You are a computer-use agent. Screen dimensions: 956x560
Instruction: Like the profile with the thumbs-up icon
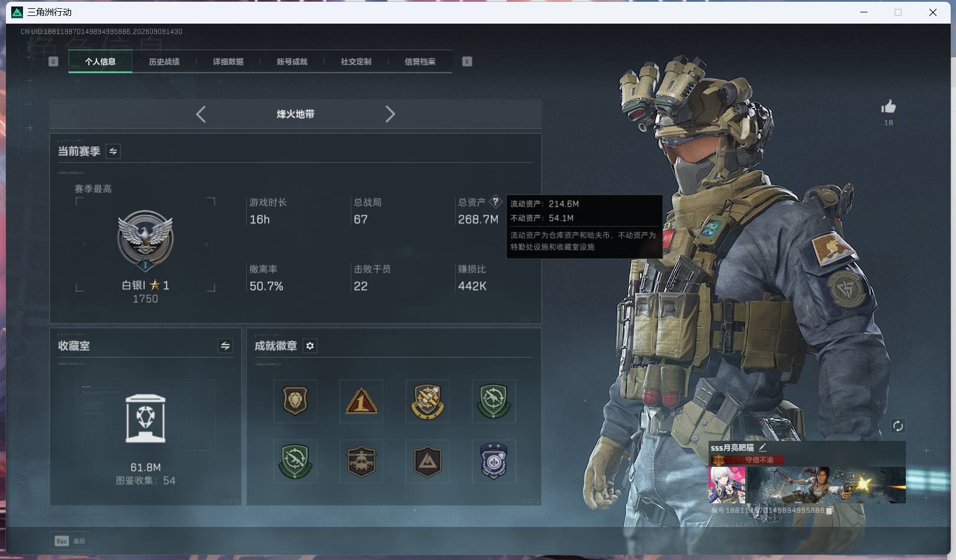(889, 107)
